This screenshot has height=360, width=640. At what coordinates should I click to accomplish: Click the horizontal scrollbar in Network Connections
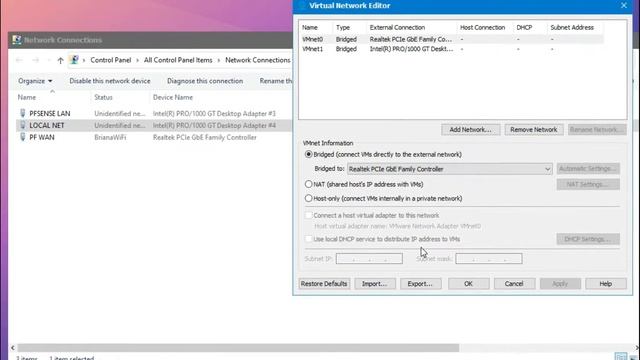coord(238,348)
